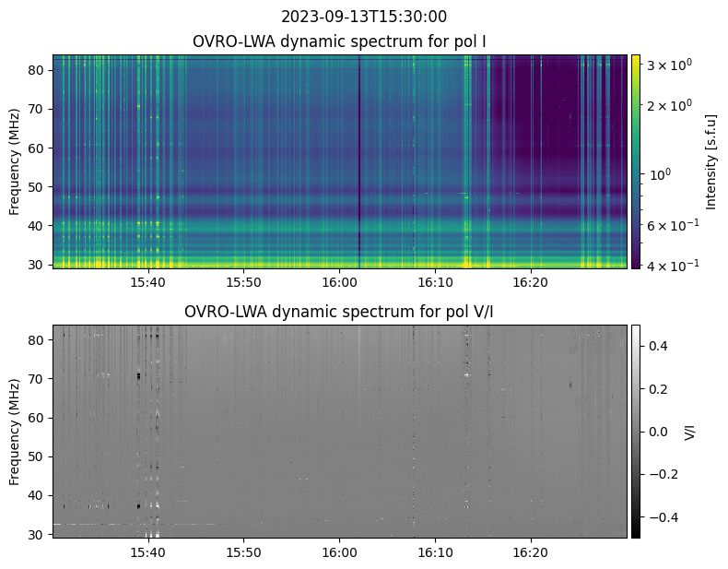The image size is (728, 569).
Task: Click the dark purple bottom of intensity colorbar
Action: click(x=635, y=263)
